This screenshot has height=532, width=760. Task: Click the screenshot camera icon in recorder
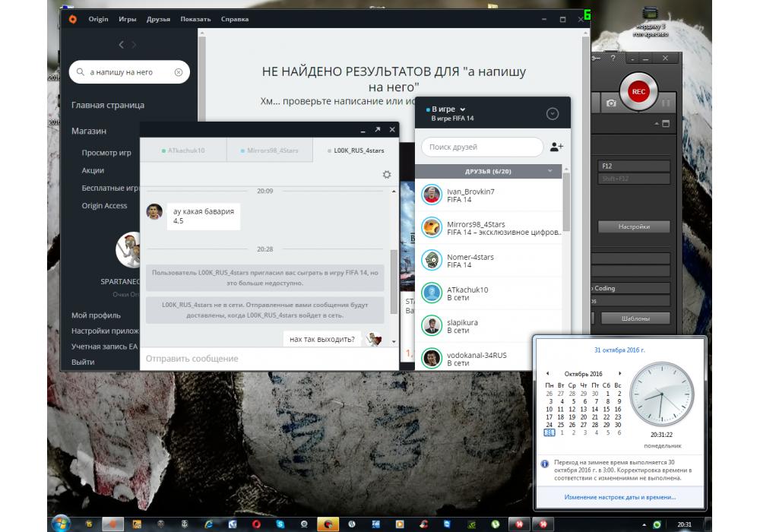(x=610, y=102)
